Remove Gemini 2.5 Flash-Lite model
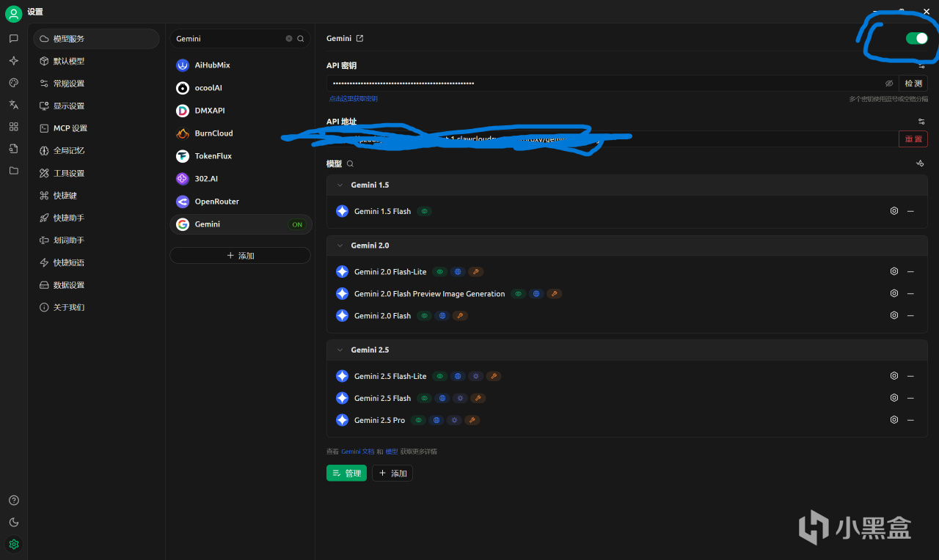 pos(910,376)
